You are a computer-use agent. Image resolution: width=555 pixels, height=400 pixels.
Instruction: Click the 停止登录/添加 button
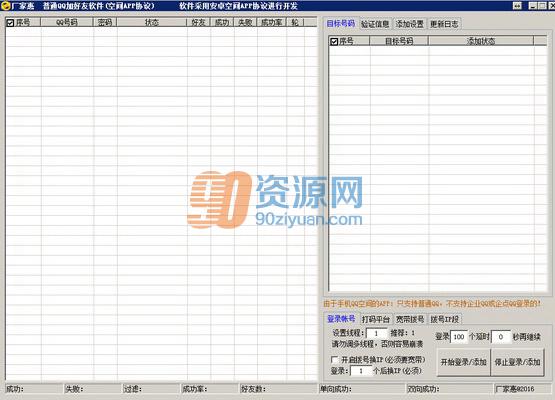pyautogui.click(x=517, y=362)
